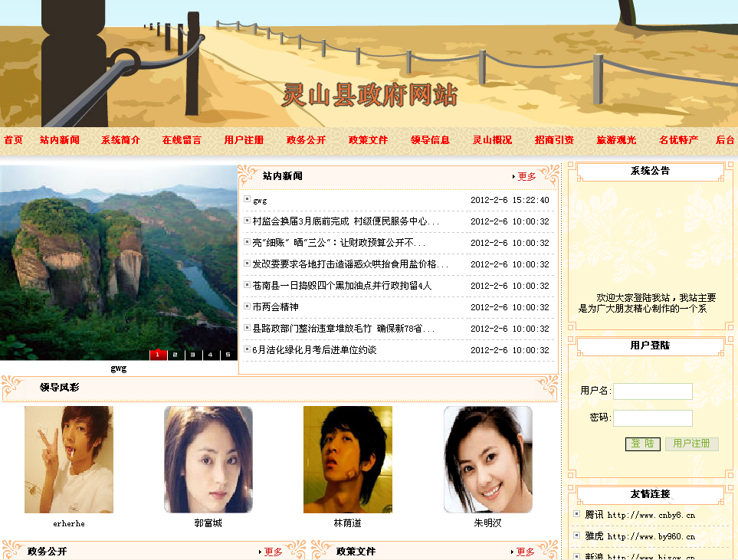Switch slideshow to image 4
Image resolution: width=738 pixels, height=560 pixels.
[x=211, y=355]
